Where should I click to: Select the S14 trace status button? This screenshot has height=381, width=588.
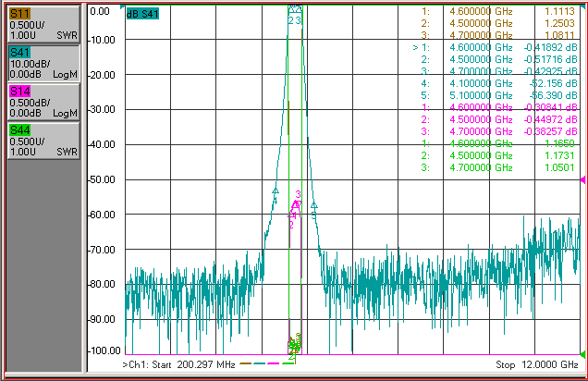pos(43,102)
